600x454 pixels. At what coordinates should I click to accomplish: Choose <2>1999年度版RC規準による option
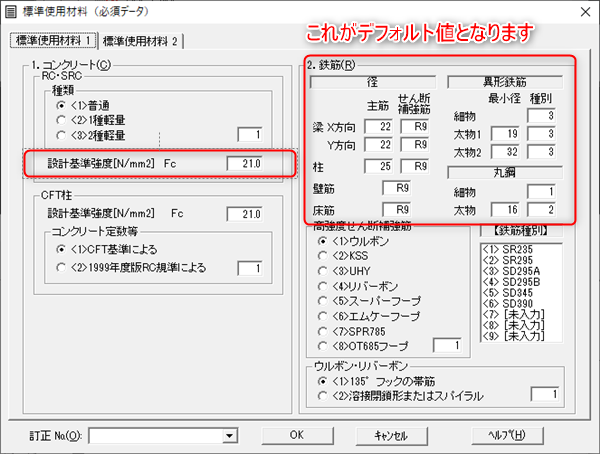click(x=63, y=267)
